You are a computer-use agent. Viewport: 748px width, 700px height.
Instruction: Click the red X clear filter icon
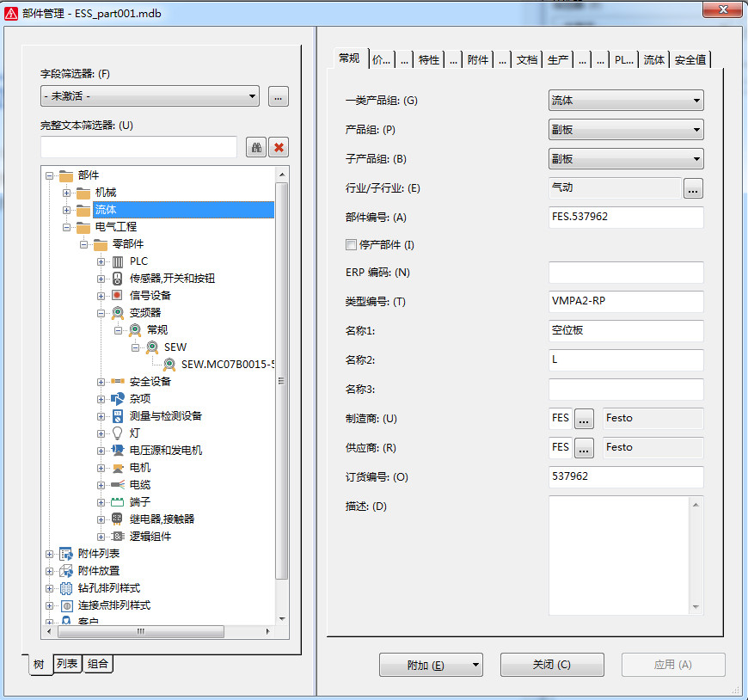279,147
